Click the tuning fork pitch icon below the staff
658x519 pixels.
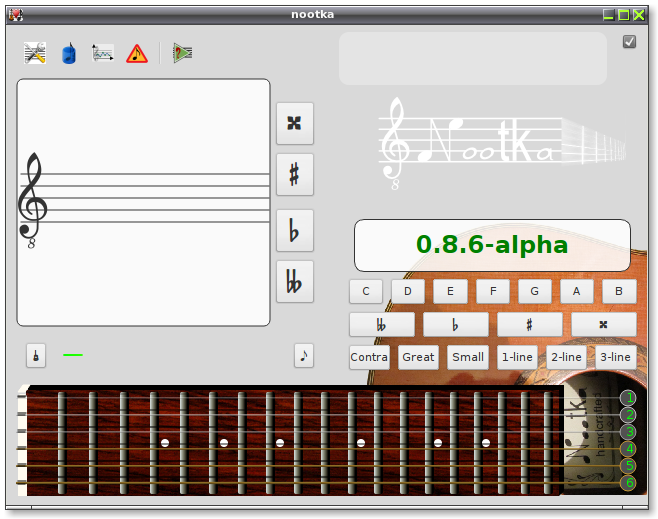(36, 356)
